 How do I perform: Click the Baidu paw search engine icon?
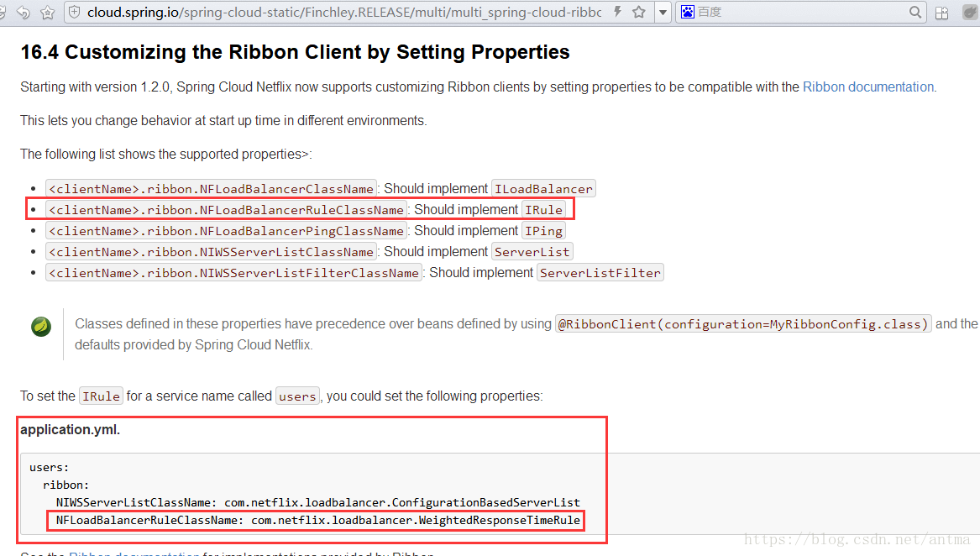688,12
